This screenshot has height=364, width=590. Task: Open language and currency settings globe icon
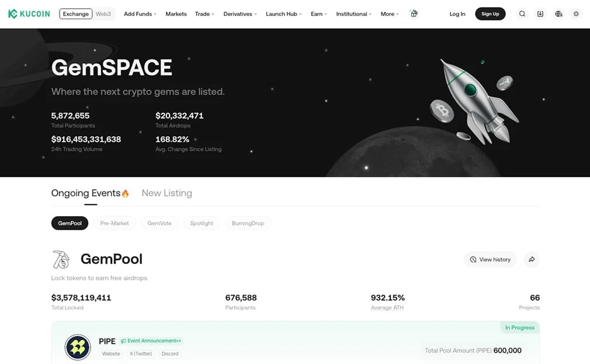pyautogui.click(x=558, y=13)
